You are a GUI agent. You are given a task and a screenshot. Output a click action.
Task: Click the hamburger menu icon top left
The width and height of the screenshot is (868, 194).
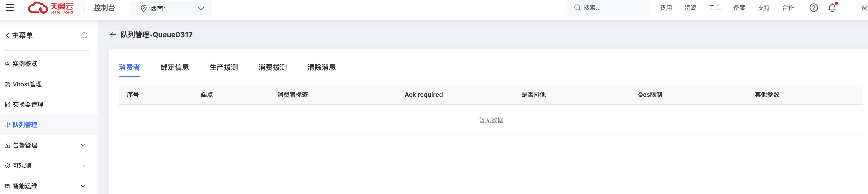click(10, 7)
